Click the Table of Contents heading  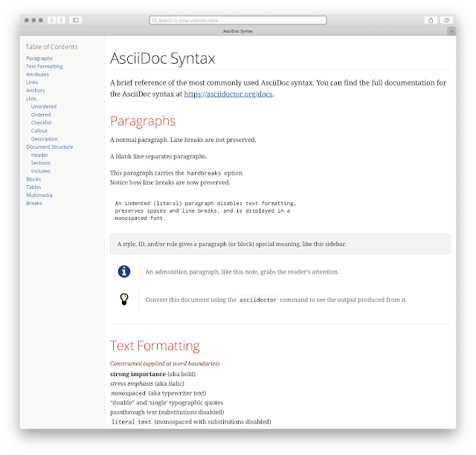click(51, 47)
